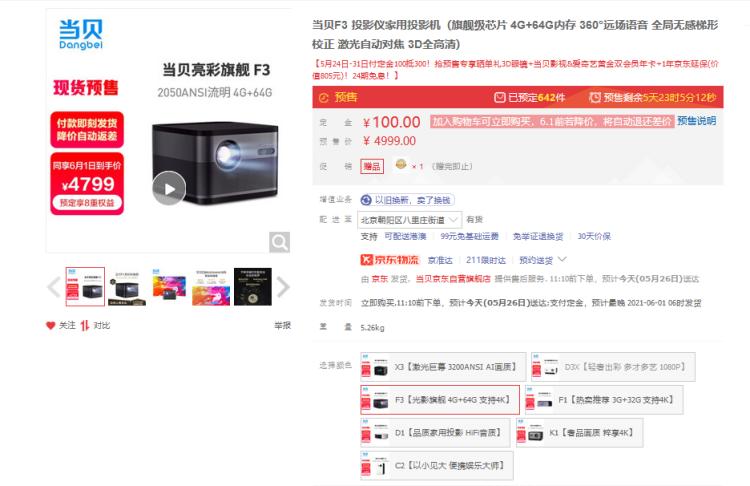Click the gift item thumbnail icon
Viewport: 750px width, 486px height.
(x=401, y=165)
